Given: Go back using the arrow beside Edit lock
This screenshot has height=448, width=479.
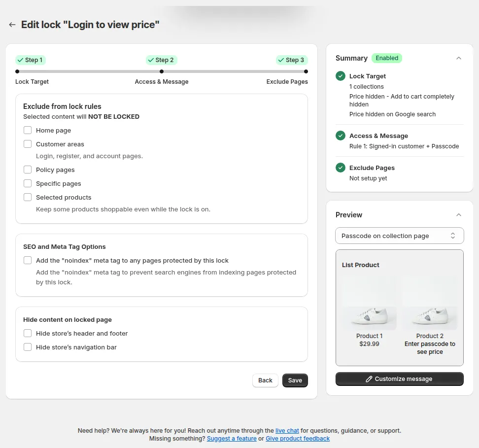Looking at the screenshot, I should [12, 25].
